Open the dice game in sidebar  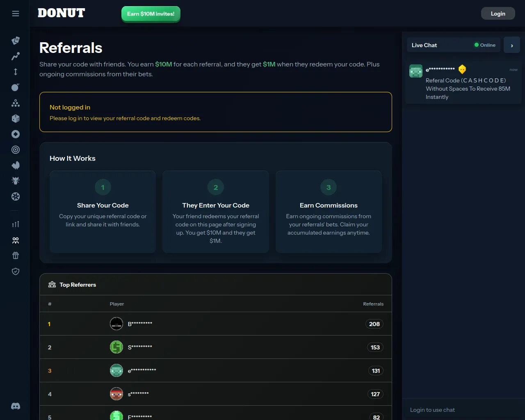click(x=16, y=119)
